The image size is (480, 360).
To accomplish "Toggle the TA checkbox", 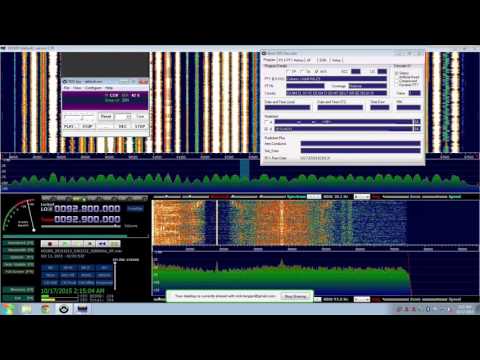I will click(x=302, y=71).
